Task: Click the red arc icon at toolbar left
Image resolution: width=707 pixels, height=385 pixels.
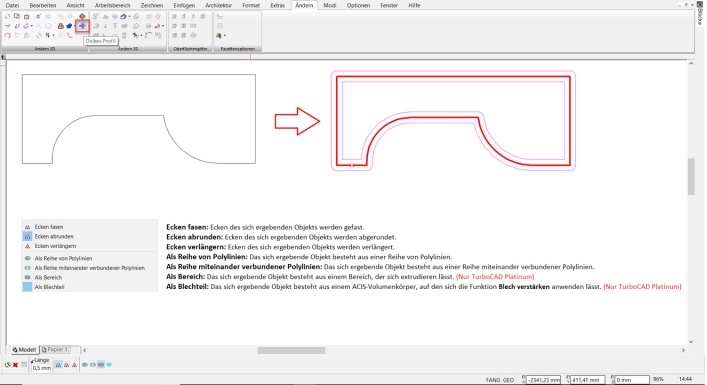Action: (x=8, y=36)
